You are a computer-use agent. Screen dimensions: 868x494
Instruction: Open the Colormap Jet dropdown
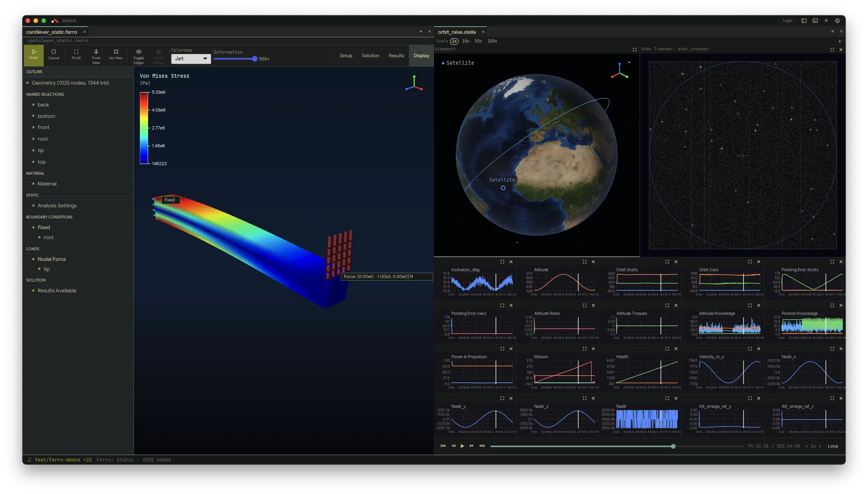click(x=191, y=59)
